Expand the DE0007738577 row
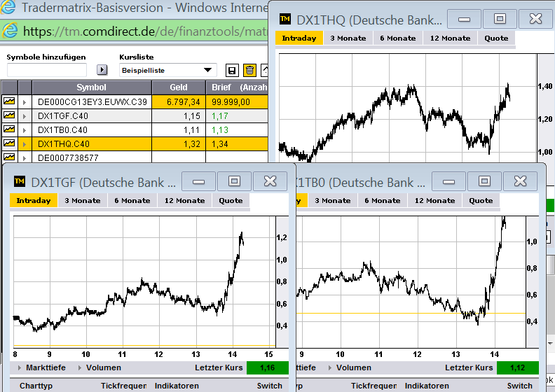 (x=25, y=157)
